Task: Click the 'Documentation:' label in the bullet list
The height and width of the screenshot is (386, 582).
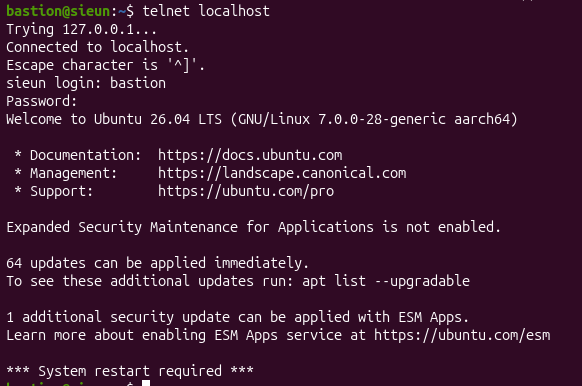Action: pos(85,155)
